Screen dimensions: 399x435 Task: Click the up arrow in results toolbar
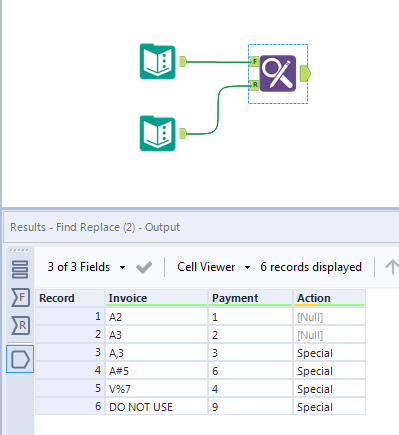click(x=392, y=267)
